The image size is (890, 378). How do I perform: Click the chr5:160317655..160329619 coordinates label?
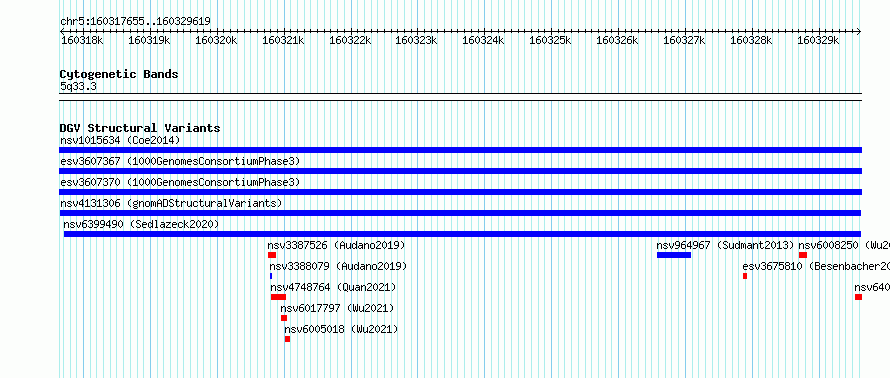(x=135, y=22)
